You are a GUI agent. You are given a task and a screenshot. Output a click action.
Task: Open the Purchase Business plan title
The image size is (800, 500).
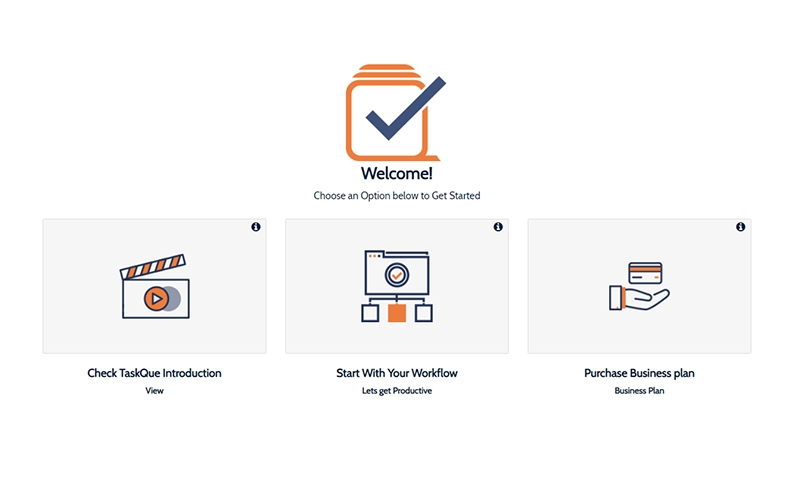click(639, 373)
